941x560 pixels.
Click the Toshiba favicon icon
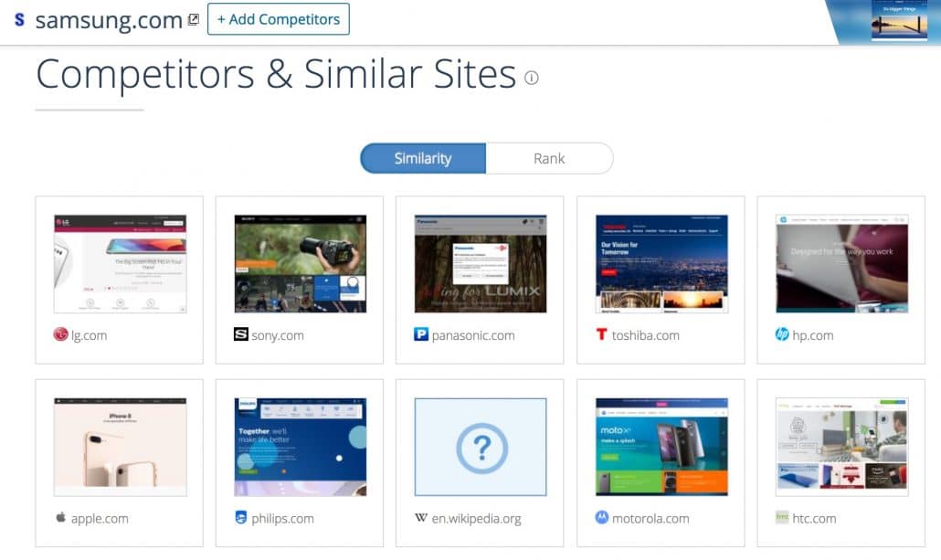601,334
